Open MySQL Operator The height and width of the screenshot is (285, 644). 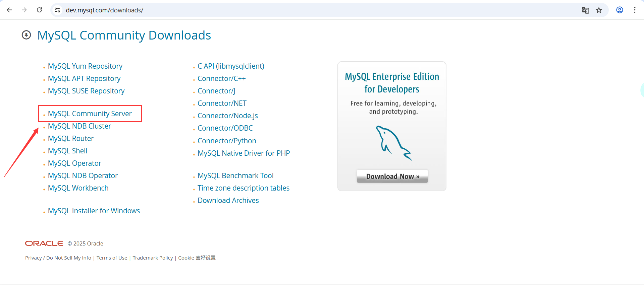pyautogui.click(x=74, y=163)
